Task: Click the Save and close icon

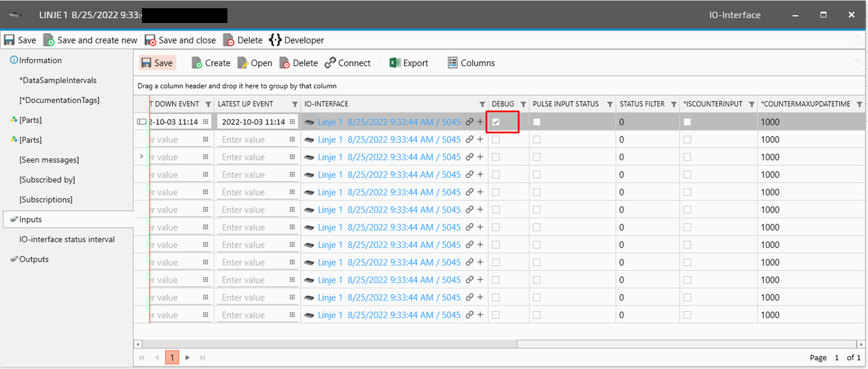Action: click(x=150, y=40)
